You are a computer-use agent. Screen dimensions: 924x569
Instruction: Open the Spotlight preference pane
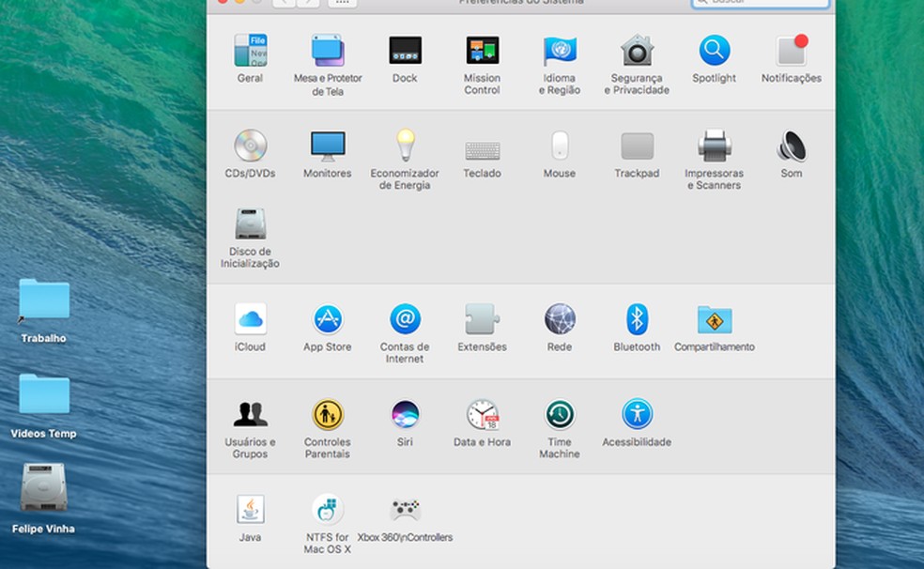[x=714, y=49]
